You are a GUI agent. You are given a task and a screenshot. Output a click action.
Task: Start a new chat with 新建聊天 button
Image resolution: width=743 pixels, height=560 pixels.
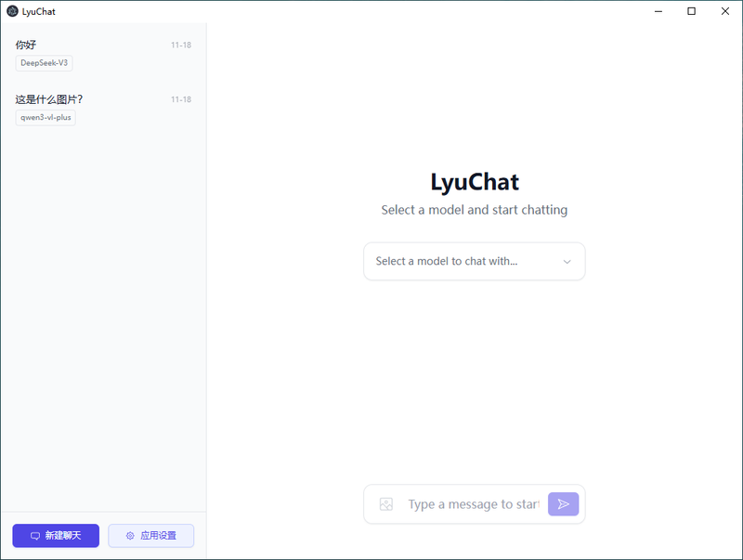56,536
